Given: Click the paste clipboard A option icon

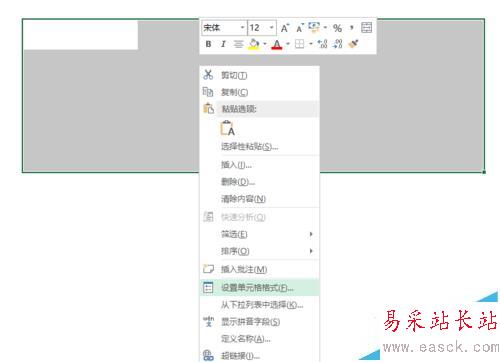Looking at the screenshot, I should click(228, 128).
